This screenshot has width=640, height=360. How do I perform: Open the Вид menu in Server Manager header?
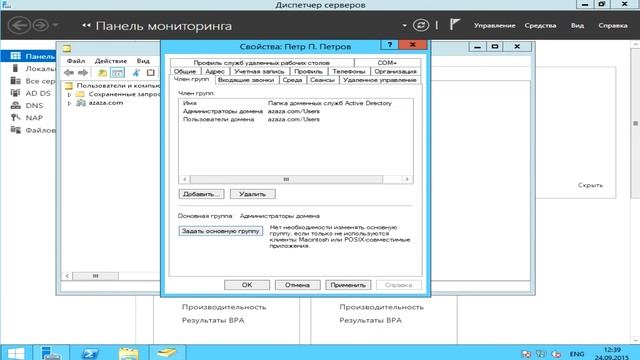click(x=577, y=25)
